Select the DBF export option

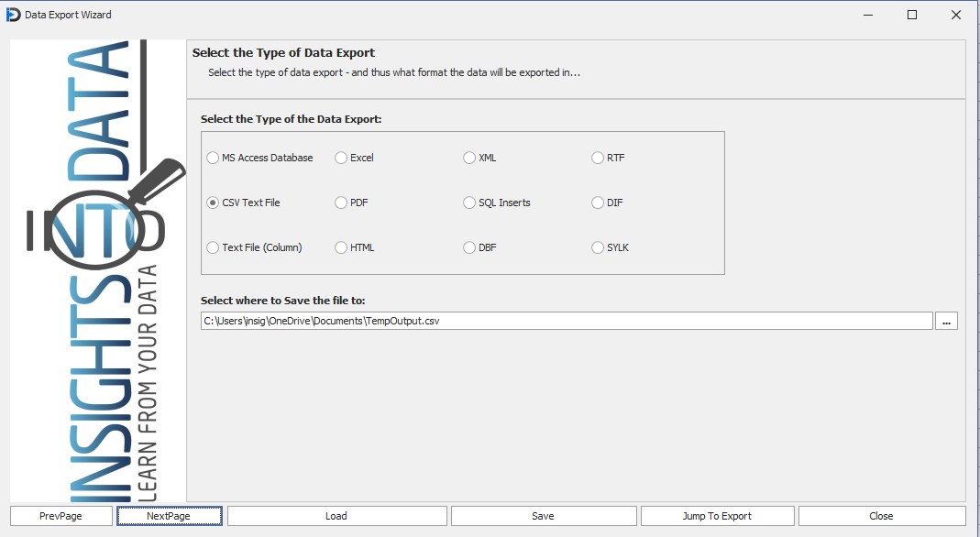(x=470, y=247)
